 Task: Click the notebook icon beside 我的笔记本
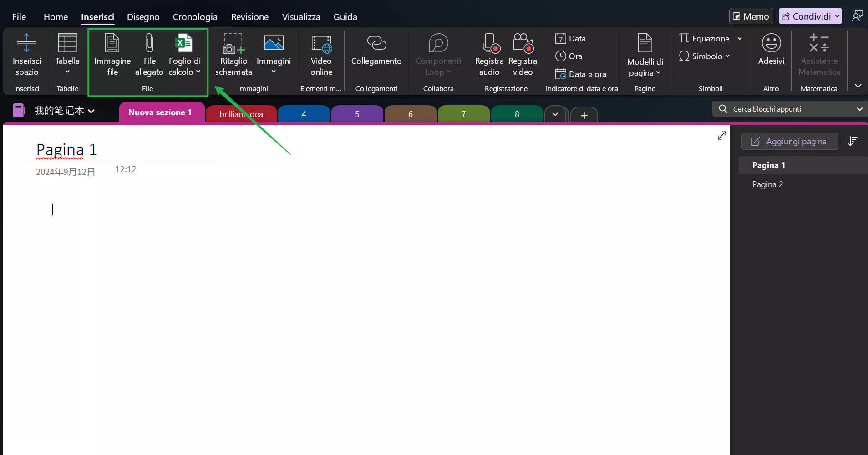pyautogui.click(x=19, y=110)
